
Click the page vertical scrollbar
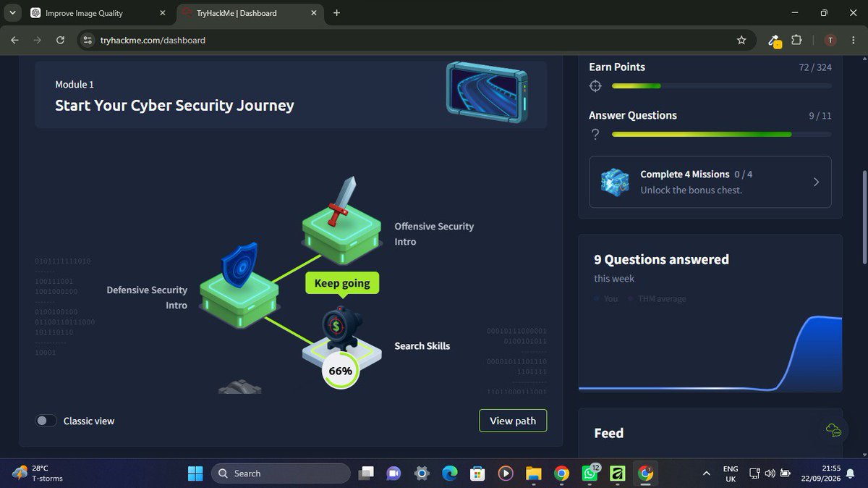[864, 217]
